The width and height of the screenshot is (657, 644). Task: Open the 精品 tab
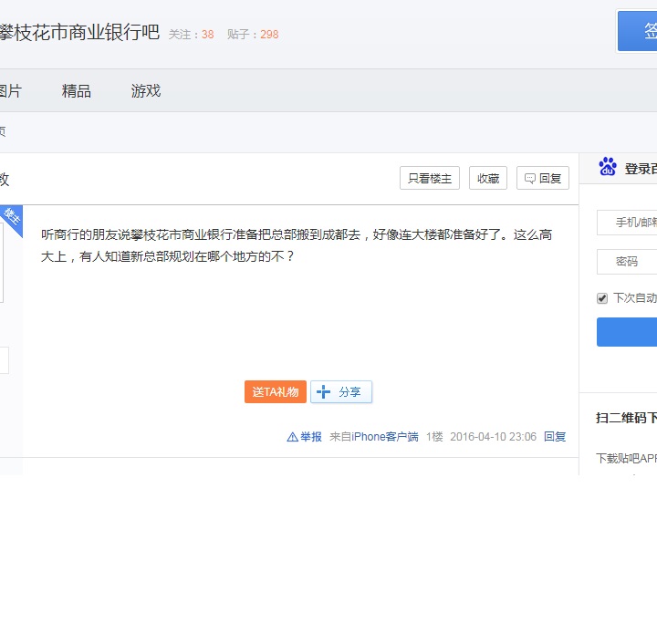[77, 90]
